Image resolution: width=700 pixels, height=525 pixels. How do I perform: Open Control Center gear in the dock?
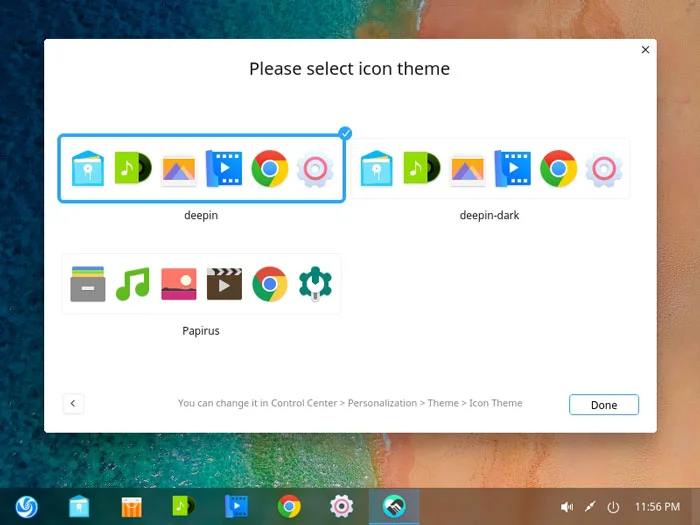[342, 507]
